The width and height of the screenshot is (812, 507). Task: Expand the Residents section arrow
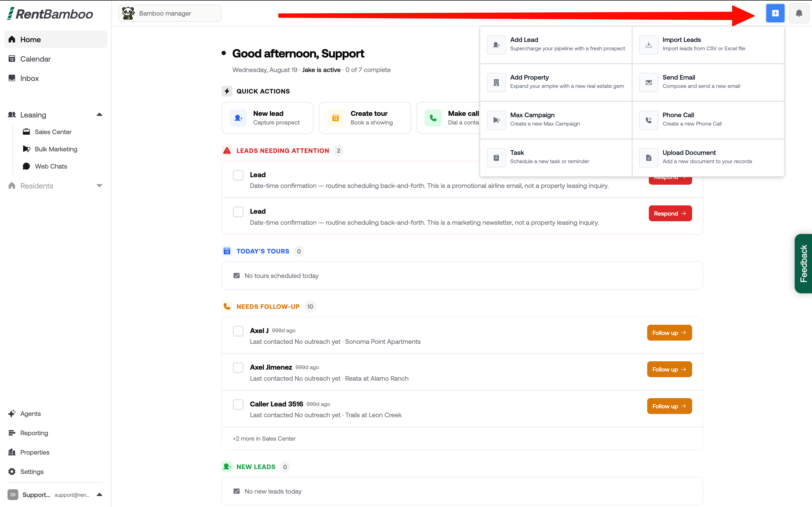point(99,186)
